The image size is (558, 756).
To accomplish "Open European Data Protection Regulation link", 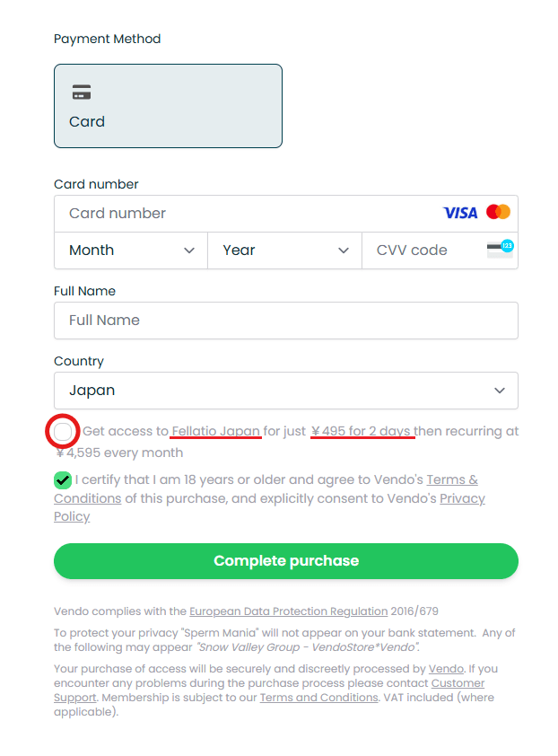I will (288, 611).
